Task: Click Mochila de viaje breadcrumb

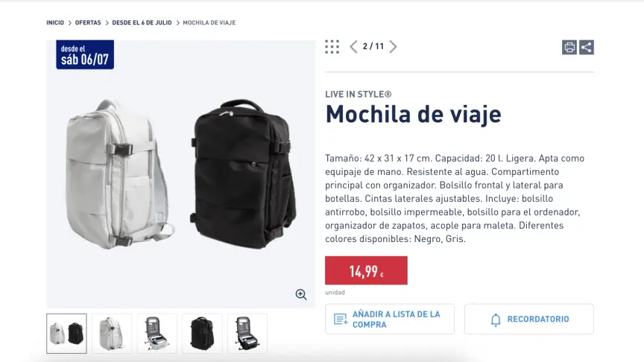Action: coord(209,22)
